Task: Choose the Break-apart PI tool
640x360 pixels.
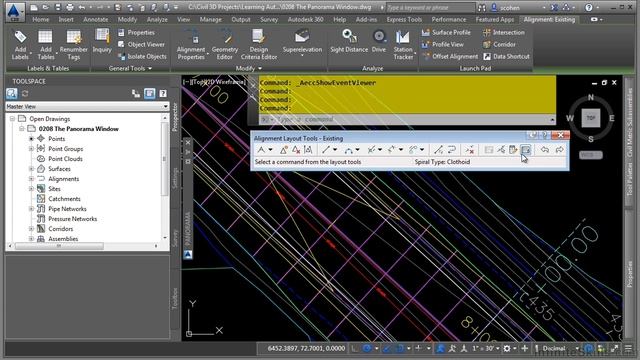Action: [x=309, y=150]
